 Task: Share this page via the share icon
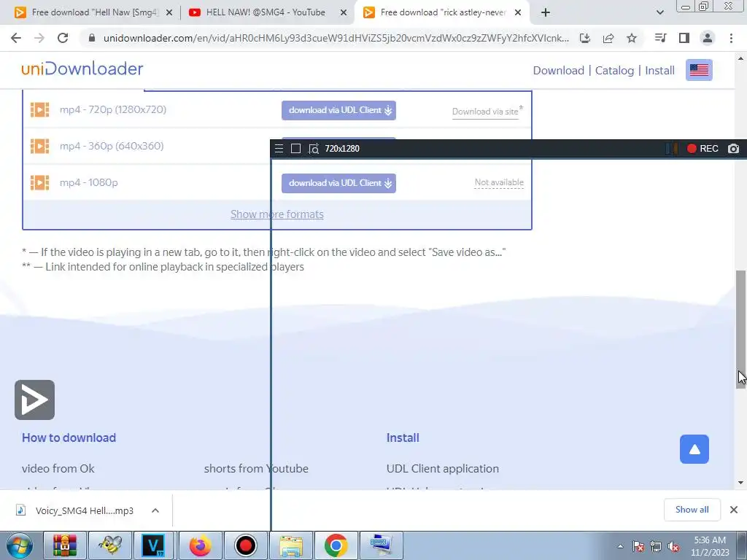[608, 38]
